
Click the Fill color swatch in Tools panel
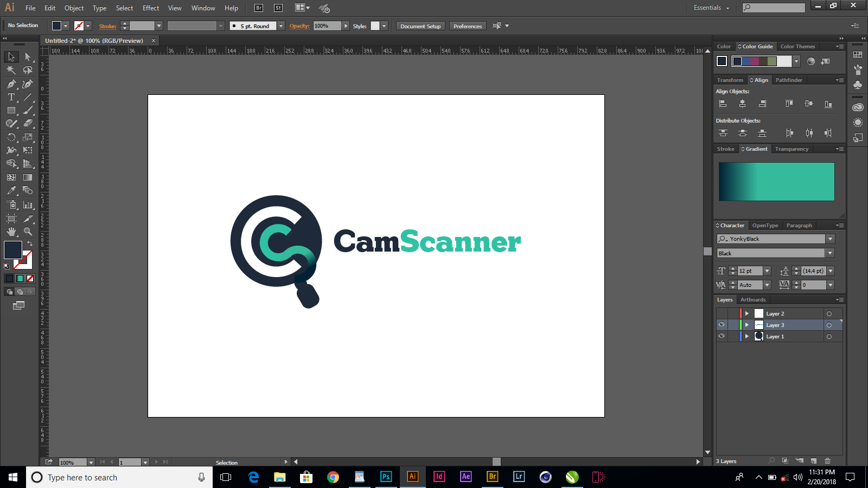pyautogui.click(x=13, y=250)
